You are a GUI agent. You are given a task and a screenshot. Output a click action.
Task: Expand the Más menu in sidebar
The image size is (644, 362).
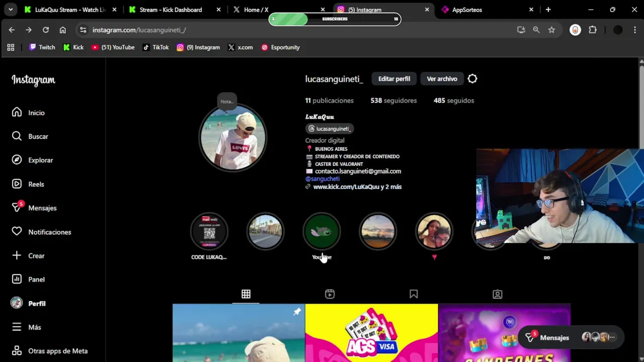26,327
